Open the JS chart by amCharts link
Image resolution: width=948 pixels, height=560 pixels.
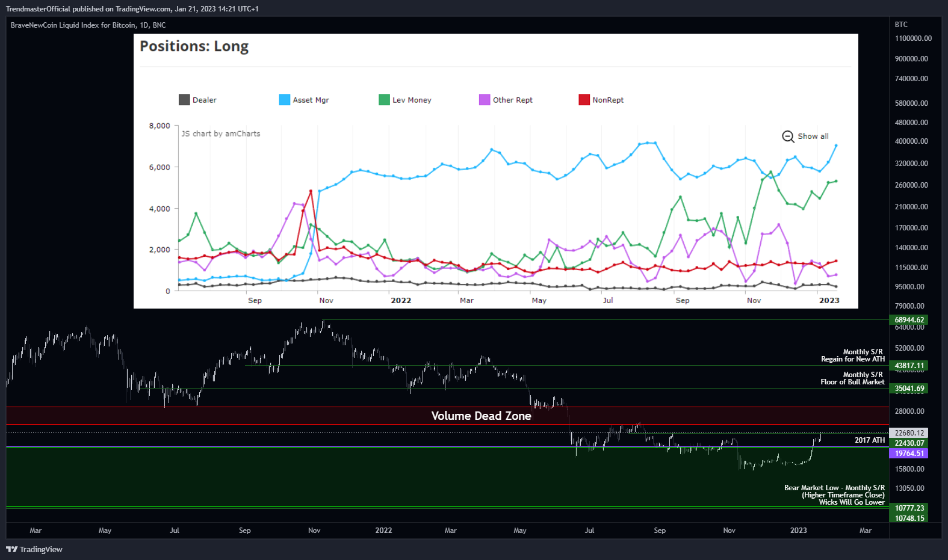[x=221, y=134]
